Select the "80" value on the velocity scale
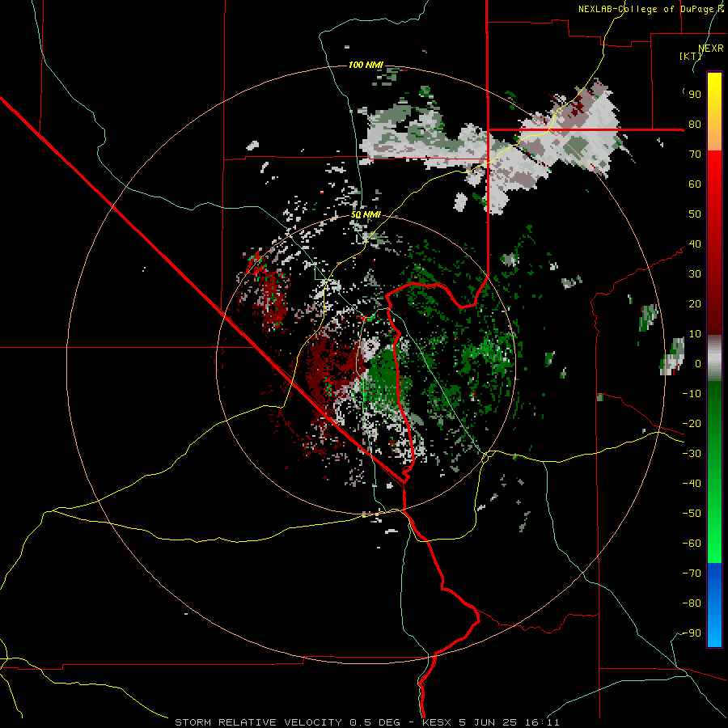 click(x=695, y=125)
